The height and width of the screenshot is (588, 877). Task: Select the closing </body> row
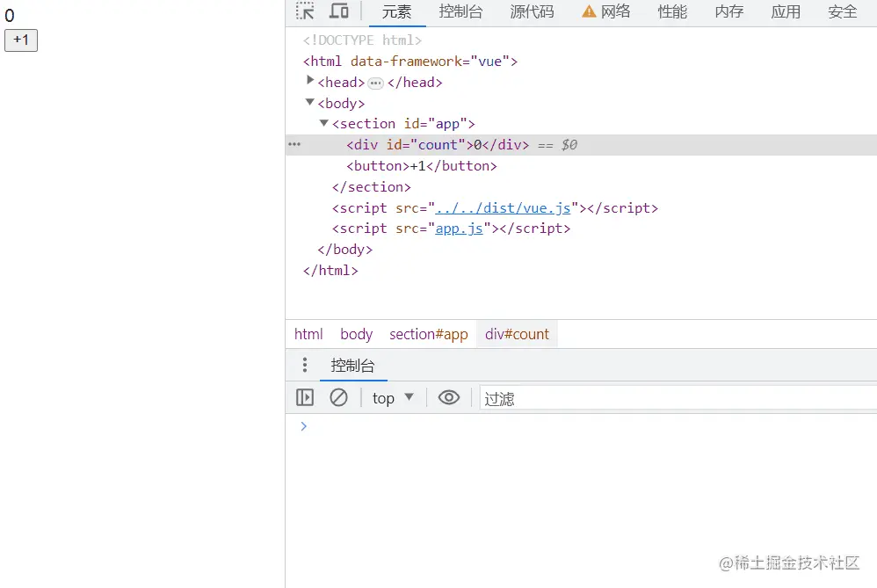[x=345, y=250]
